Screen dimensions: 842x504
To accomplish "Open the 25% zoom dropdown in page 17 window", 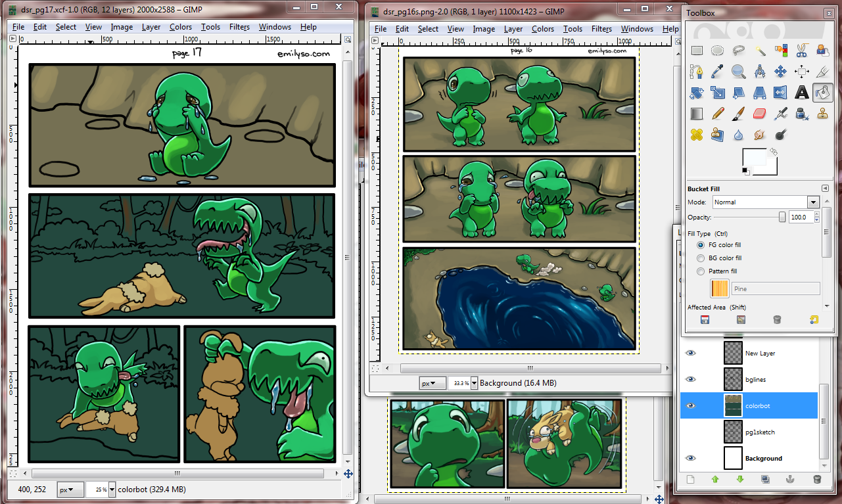I will tap(112, 490).
